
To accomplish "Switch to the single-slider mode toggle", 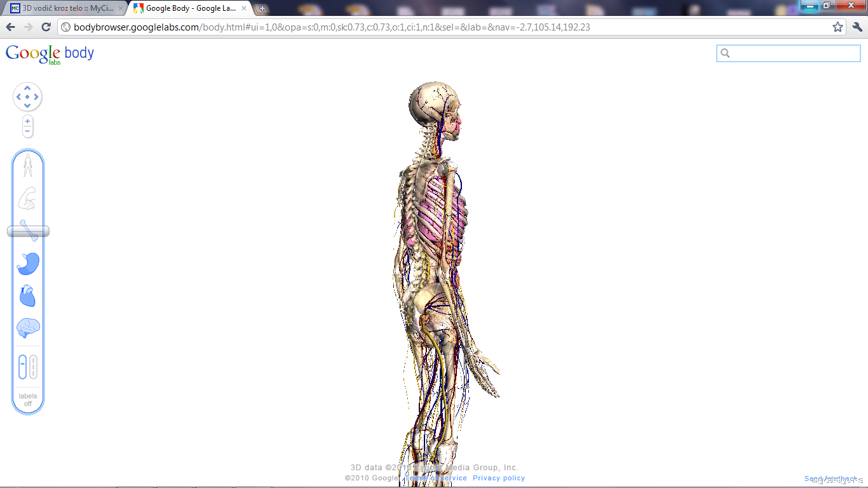I will coord(23,367).
